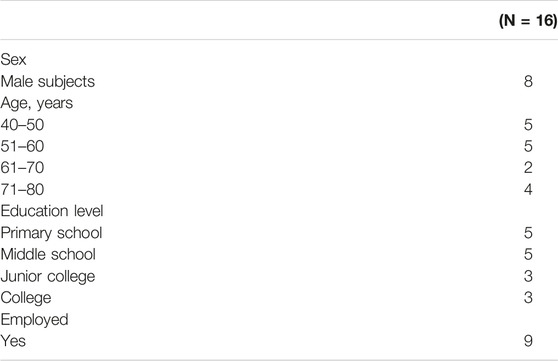558x361 pixels.
Task: Select the value 8 for Male subjects
Action: pos(528,81)
